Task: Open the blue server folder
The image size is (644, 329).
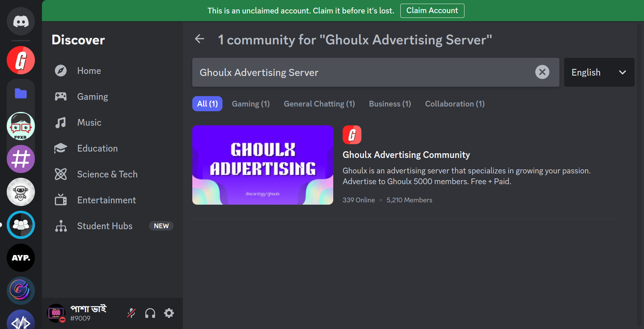Action: [x=21, y=93]
